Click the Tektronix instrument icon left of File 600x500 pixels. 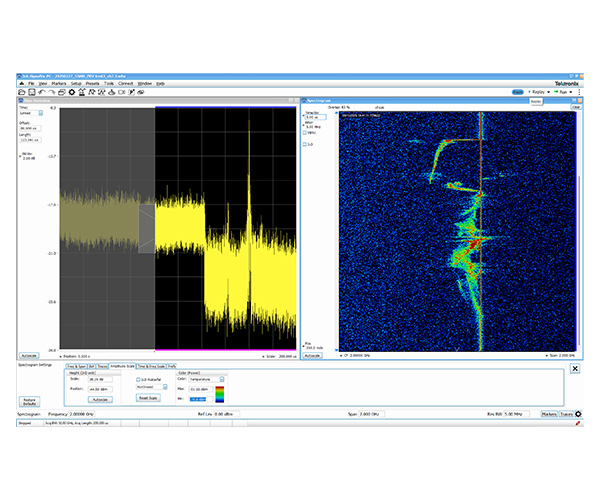[x=21, y=83]
